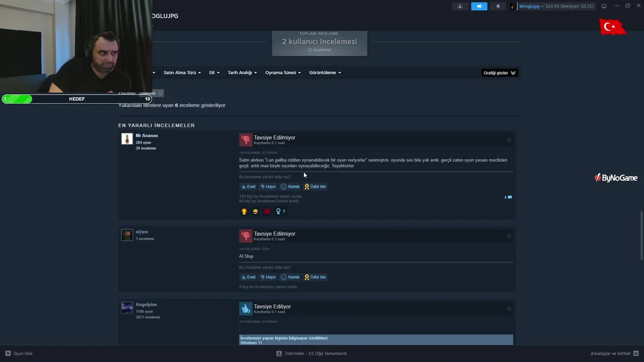Open the announcements megaphone icon

tap(479, 7)
